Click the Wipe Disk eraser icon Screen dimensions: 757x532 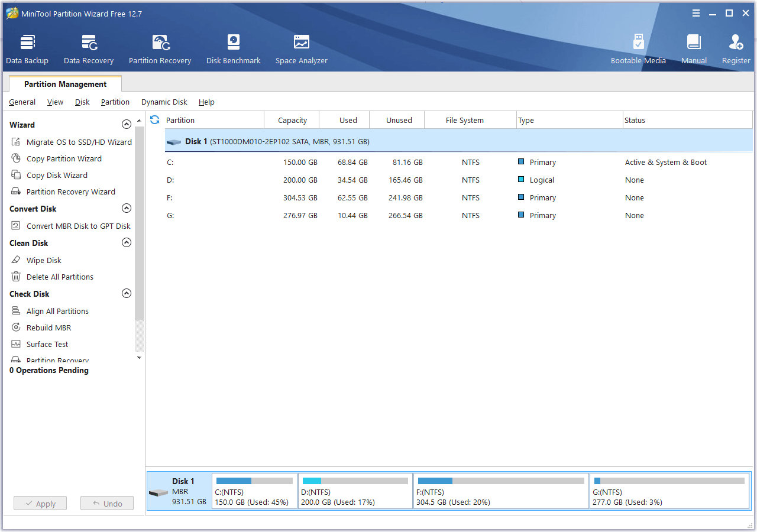coord(16,260)
